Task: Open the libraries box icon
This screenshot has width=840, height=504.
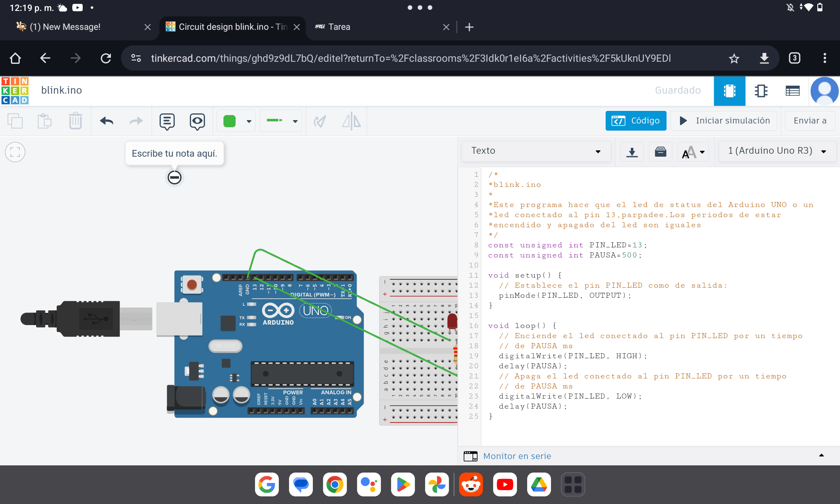Action: (660, 152)
